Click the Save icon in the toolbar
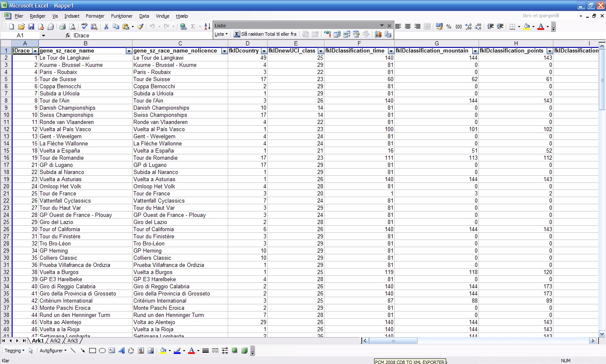The height and width of the screenshot is (364, 606). tap(31, 26)
